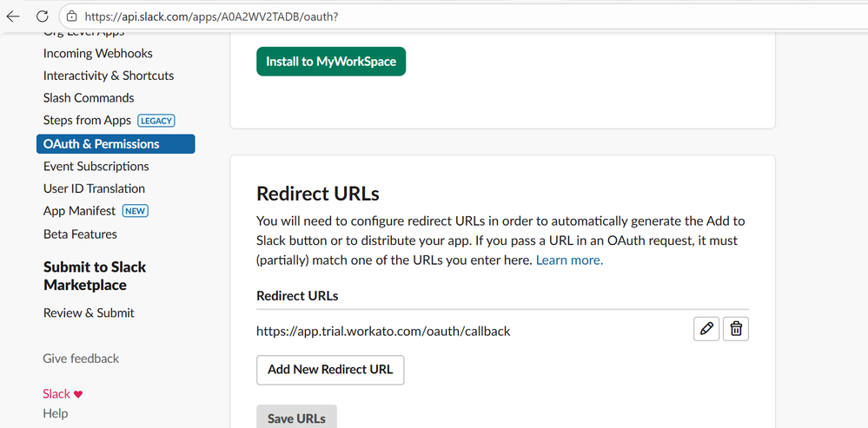Viewport: 868px width, 428px height.
Task: Go to Interactivity & Shortcuts settings
Action: (x=109, y=76)
